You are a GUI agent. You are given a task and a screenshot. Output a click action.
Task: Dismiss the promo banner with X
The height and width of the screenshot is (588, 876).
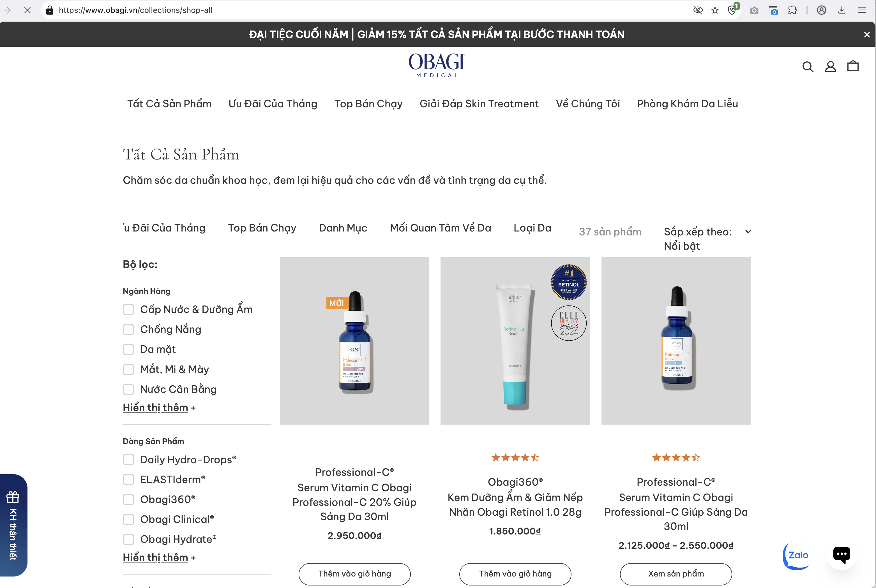[x=867, y=34]
